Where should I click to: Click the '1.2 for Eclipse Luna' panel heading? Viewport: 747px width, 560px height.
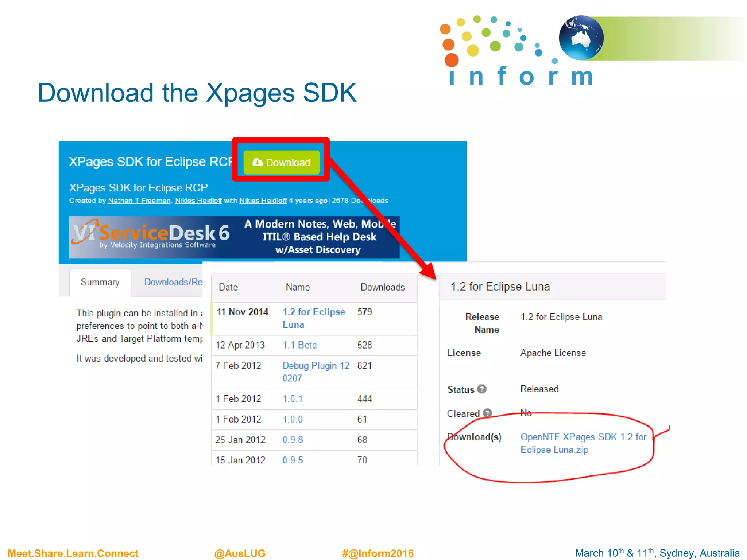click(500, 287)
